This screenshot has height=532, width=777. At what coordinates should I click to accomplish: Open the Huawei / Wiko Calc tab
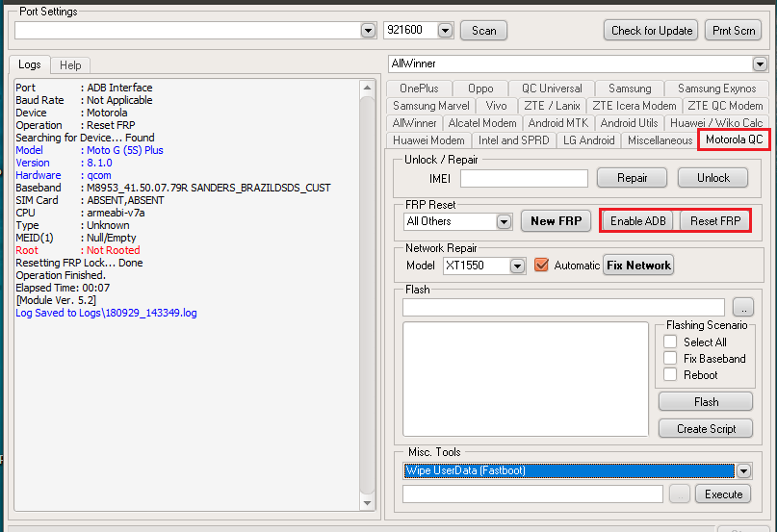click(x=716, y=123)
